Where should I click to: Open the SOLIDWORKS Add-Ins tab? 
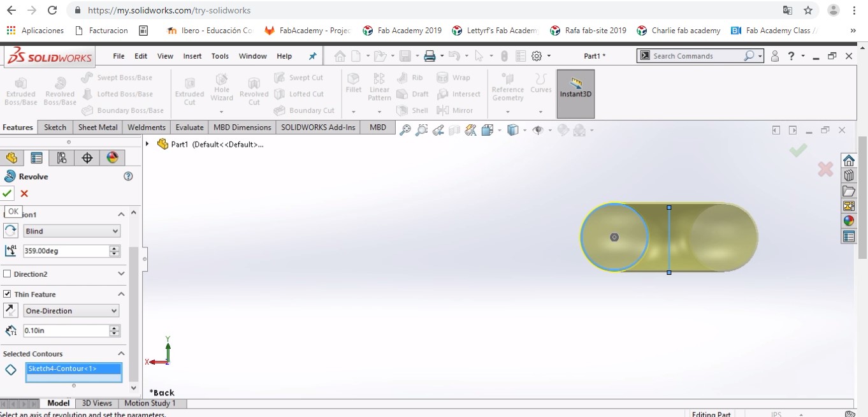318,127
